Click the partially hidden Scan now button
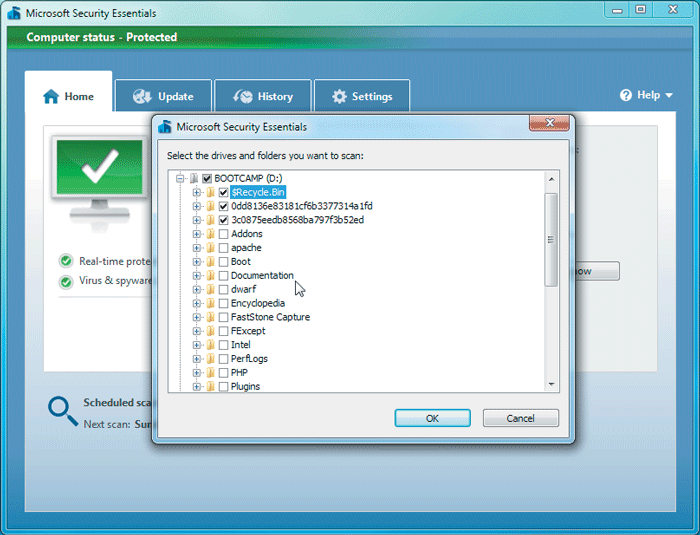This screenshot has width=700, height=535. click(x=597, y=271)
